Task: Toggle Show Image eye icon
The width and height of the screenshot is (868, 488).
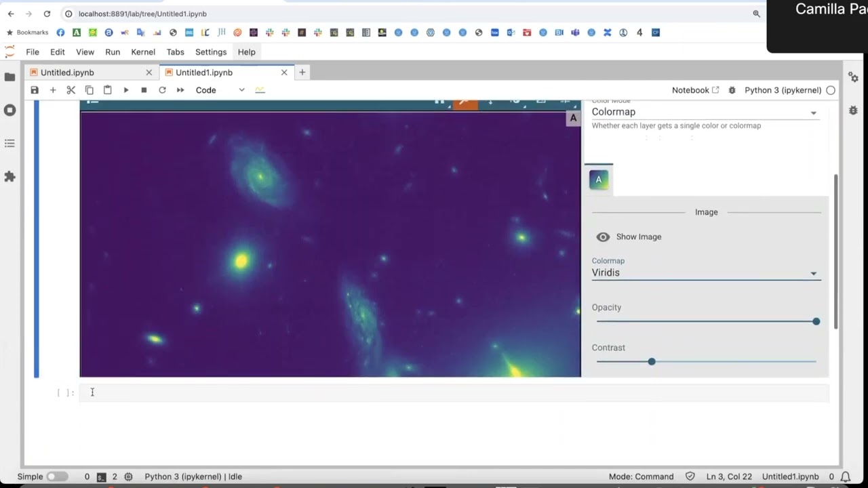Action: (603, 237)
